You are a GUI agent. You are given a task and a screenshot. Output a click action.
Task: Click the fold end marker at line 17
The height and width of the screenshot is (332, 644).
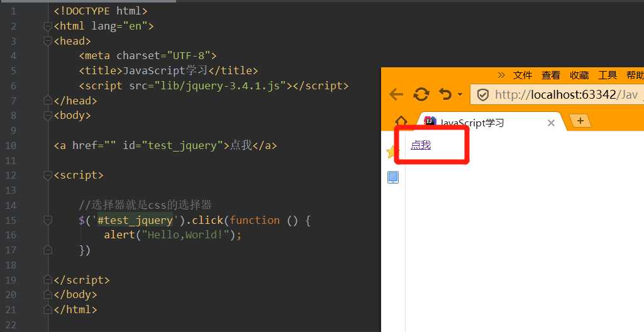48,250
